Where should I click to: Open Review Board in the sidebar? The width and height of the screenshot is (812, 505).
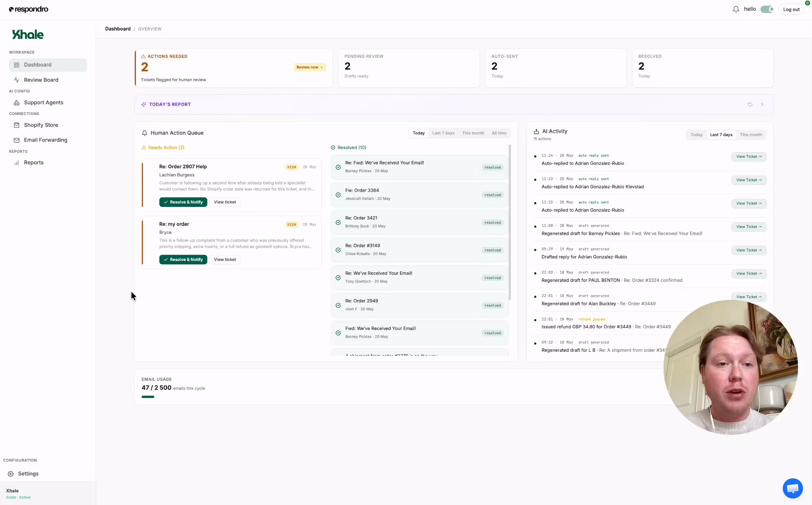48,80
